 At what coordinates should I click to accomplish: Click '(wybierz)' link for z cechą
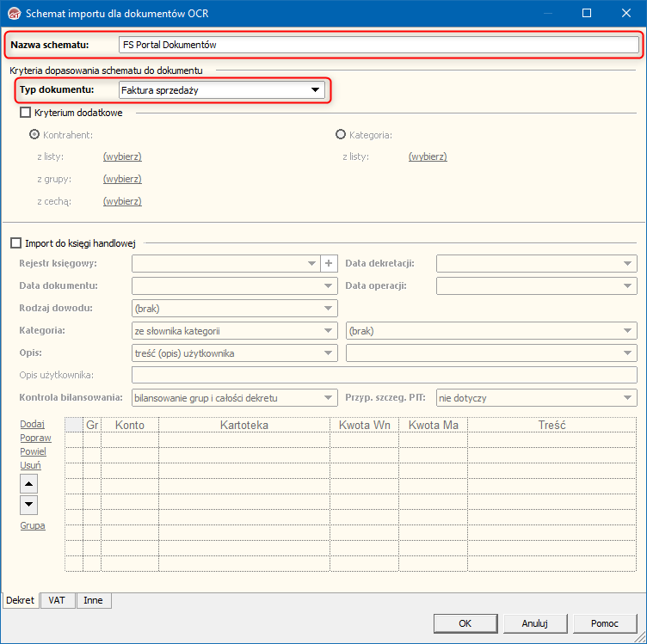tap(122, 201)
